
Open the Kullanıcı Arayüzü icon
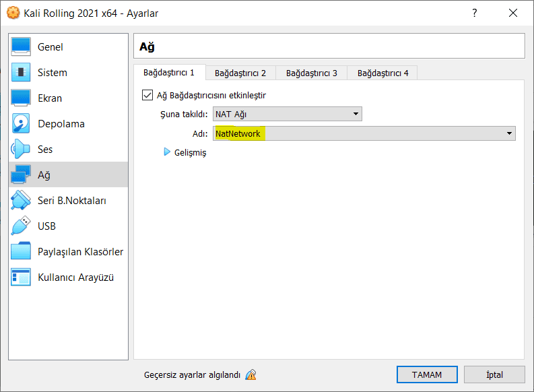[21, 277]
